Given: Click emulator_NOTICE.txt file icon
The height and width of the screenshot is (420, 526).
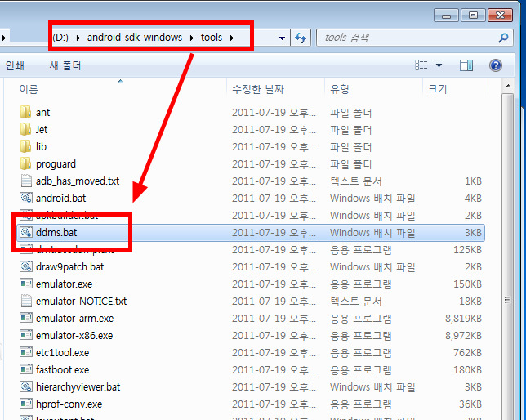Looking at the screenshot, I should [x=26, y=301].
